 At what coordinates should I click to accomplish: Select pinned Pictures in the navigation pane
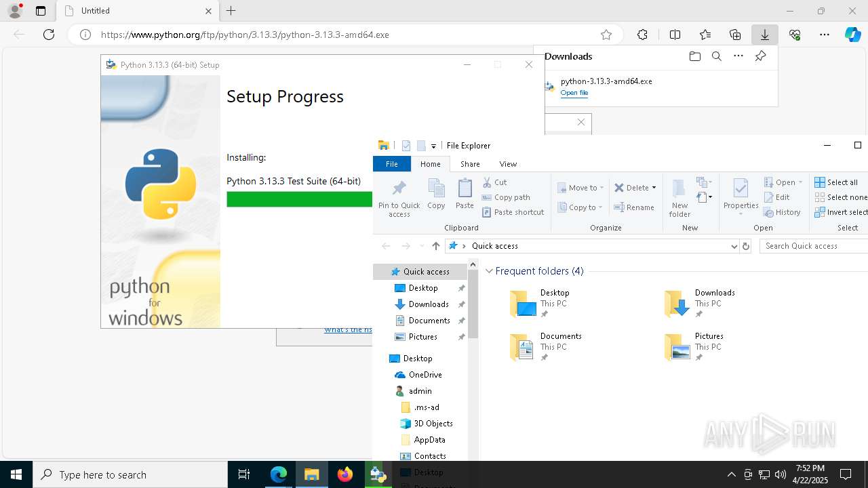[422, 337]
